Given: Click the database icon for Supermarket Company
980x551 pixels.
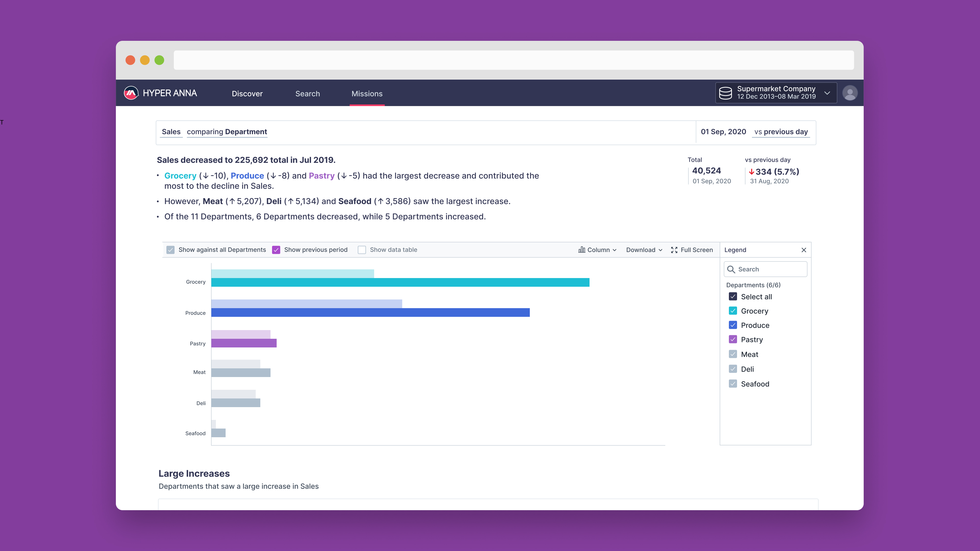Looking at the screenshot, I should tap(725, 93).
